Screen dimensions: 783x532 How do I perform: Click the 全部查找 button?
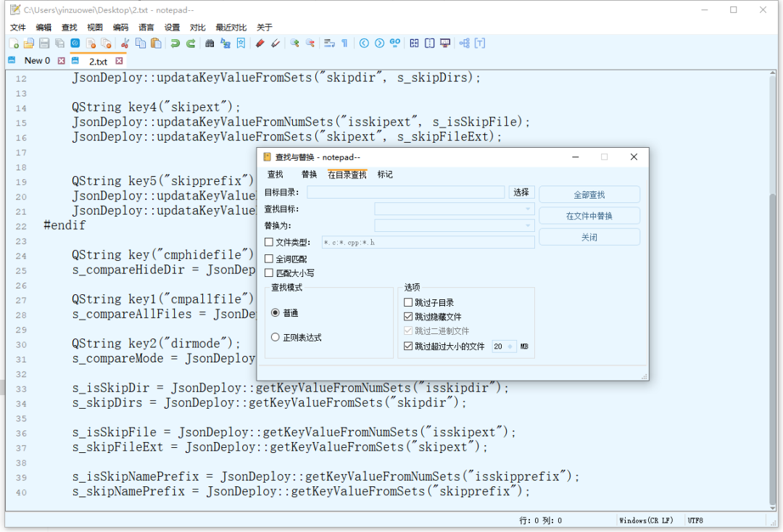tap(589, 194)
